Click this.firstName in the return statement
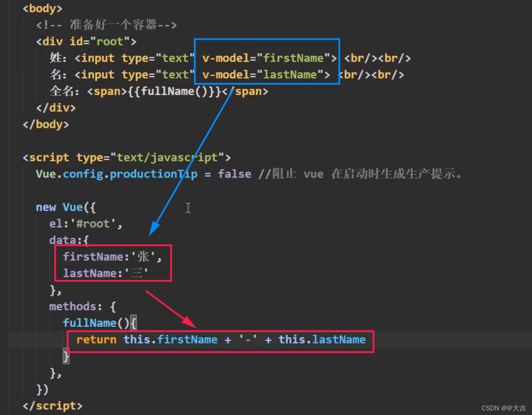Viewport: 532px width, 415px height. tap(170, 340)
